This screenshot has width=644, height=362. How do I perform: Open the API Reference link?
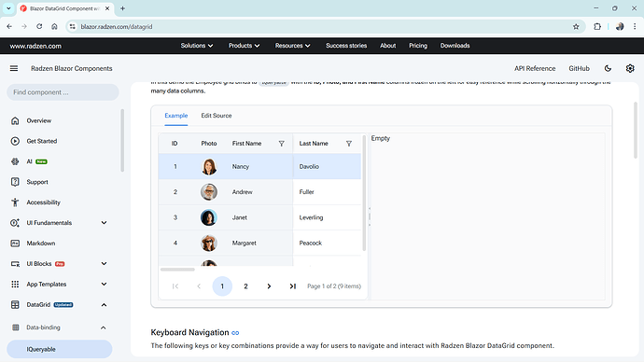[535, 68]
